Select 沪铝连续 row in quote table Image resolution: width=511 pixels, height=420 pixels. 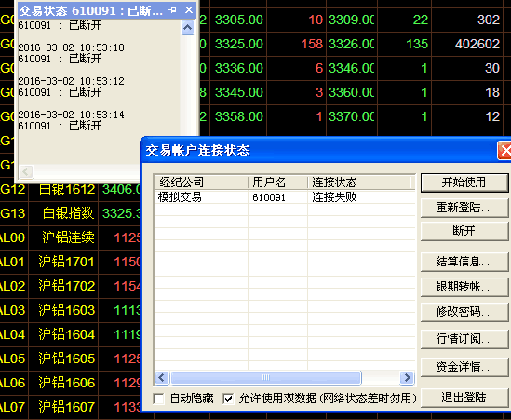pos(69,237)
